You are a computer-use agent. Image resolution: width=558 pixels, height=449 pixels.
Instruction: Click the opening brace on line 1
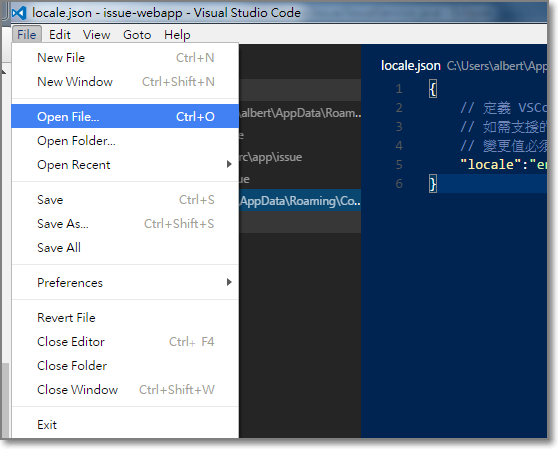(433, 89)
